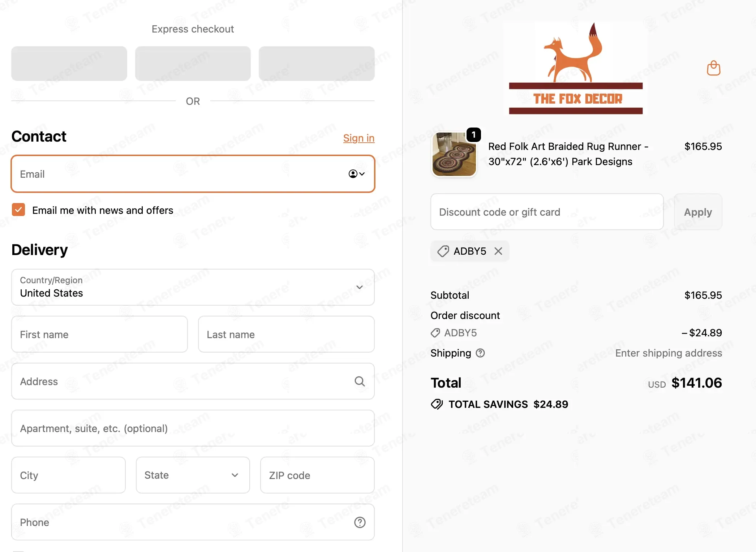The height and width of the screenshot is (552, 756).
Task: Click the Email contact autofill icon
Action: click(356, 174)
